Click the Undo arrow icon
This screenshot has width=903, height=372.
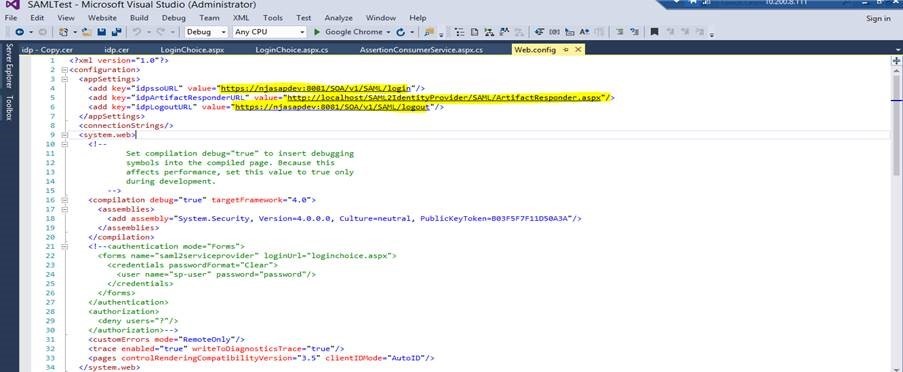(136, 32)
